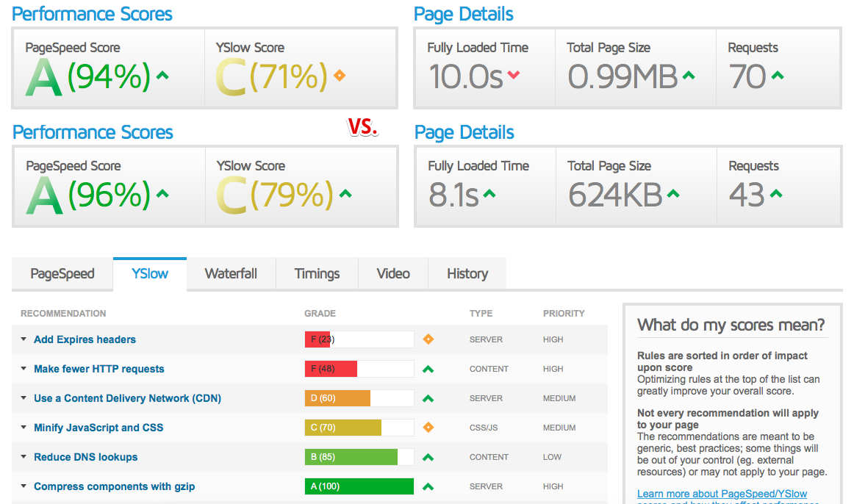Open the History tab

[467, 274]
